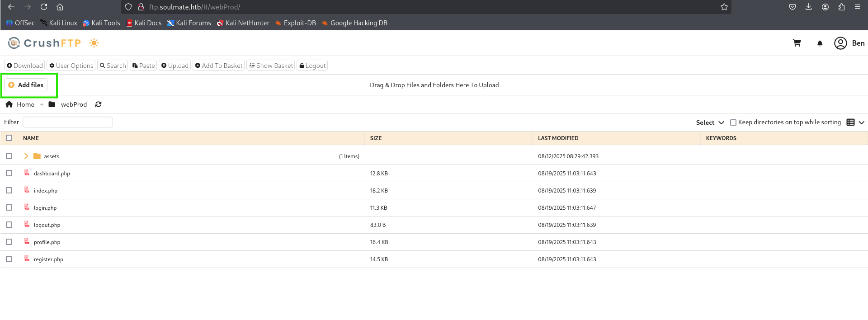This screenshot has width=868, height=320.
Task: Open the Firefox hamburger menu
Action: [x=858, y=7]
